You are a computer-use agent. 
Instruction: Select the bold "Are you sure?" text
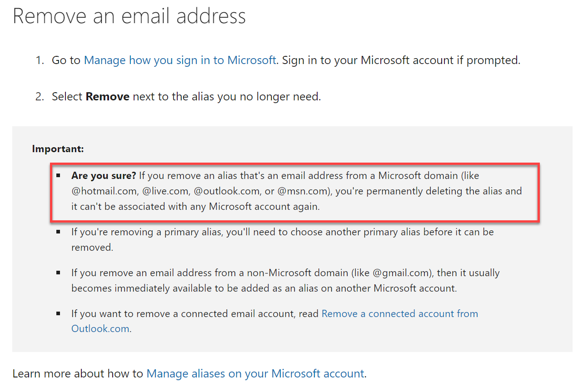(104, 175)
